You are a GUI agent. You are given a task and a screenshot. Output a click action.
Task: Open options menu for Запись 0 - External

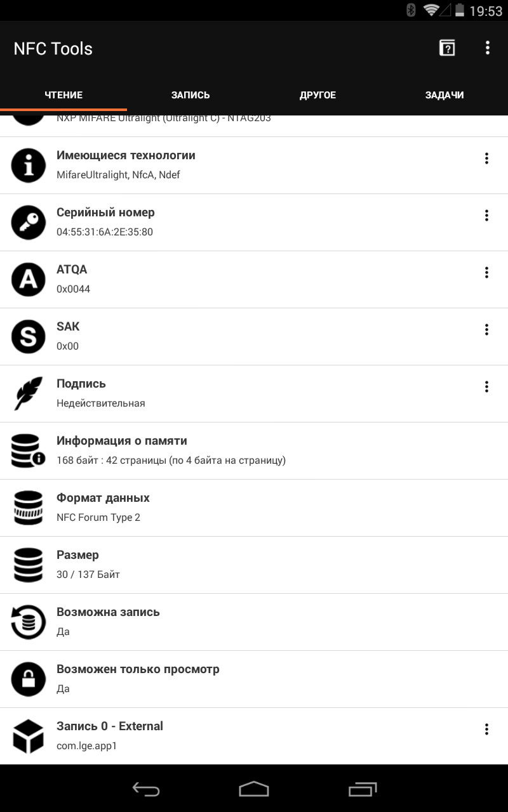pos(486,730)
